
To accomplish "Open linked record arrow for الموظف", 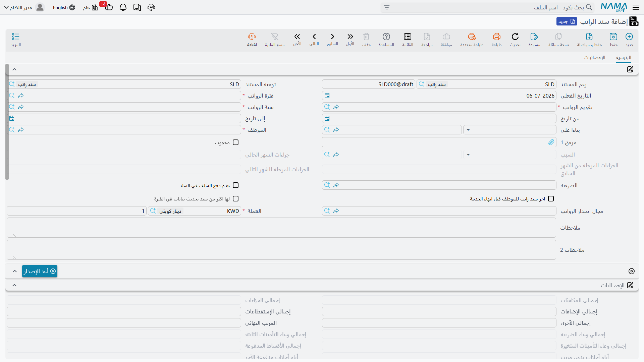I will point(21,130).
